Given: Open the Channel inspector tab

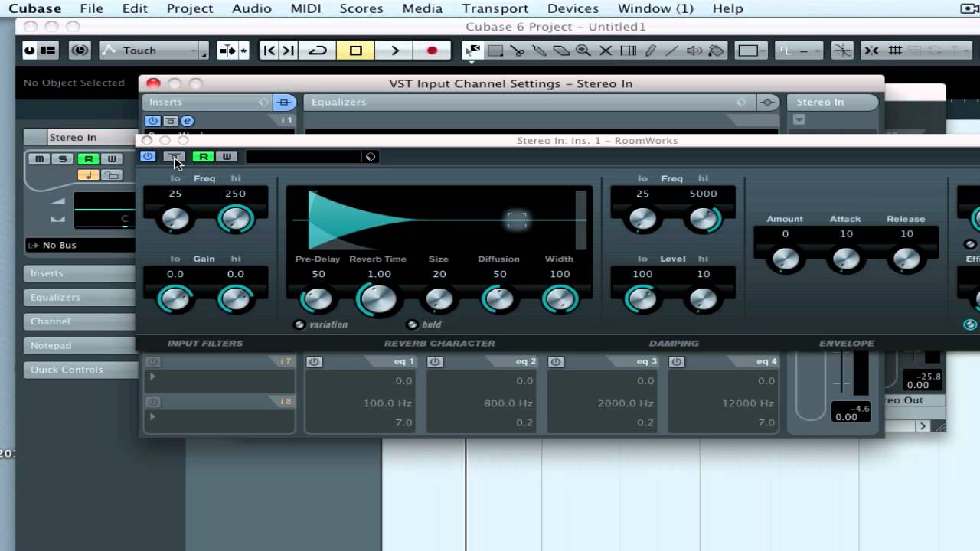Looking at the screenshot, I should point(80,321).
